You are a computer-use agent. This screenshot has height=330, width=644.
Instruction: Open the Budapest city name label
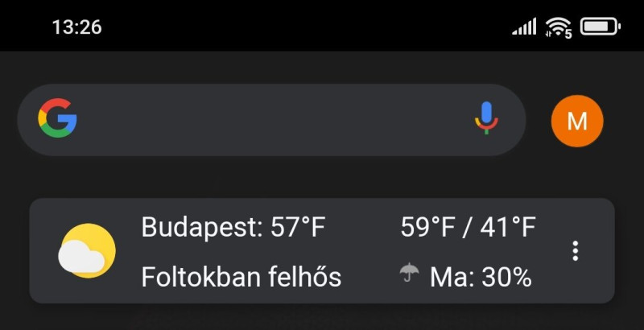coord(201,228)
